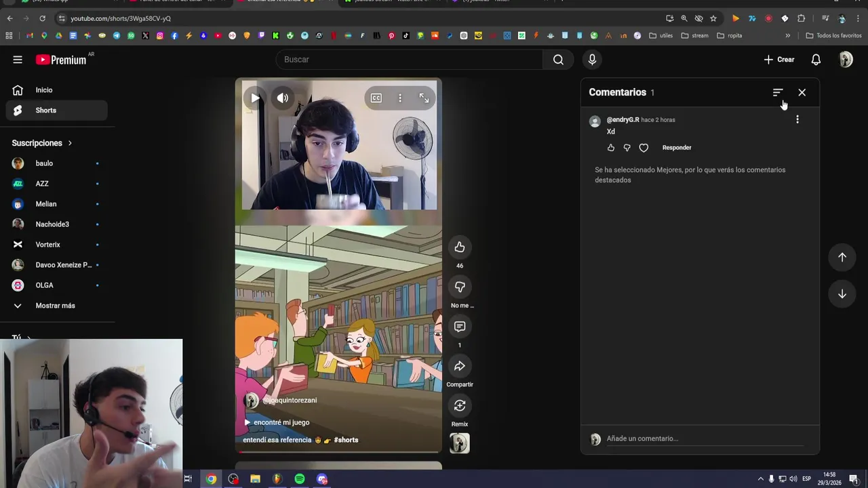Open Chrome in the taskbar
868x488 pixels.
pyautogui.click(x=212, y=479)
